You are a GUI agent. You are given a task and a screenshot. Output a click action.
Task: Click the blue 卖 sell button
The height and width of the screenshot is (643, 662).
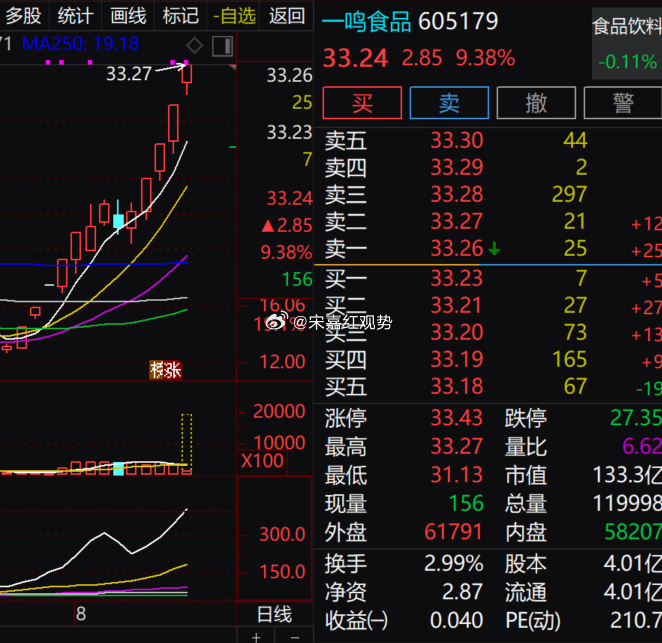pyautogui.click(x=449, y=103)
